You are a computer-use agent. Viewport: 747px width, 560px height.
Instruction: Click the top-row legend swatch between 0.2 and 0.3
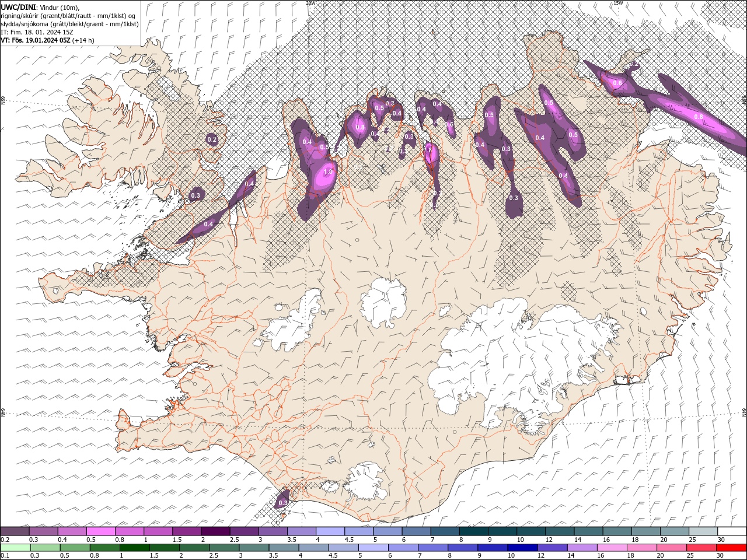(15, 531)
